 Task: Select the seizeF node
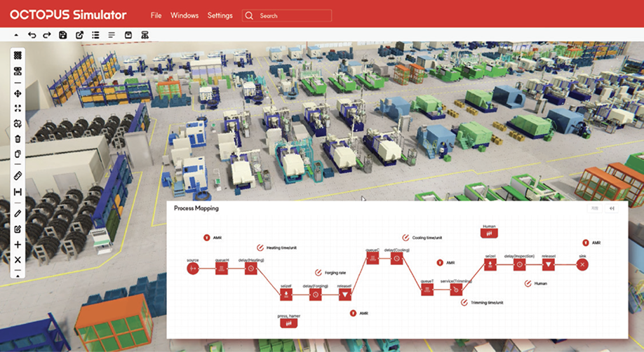click(x=286, y=295)
